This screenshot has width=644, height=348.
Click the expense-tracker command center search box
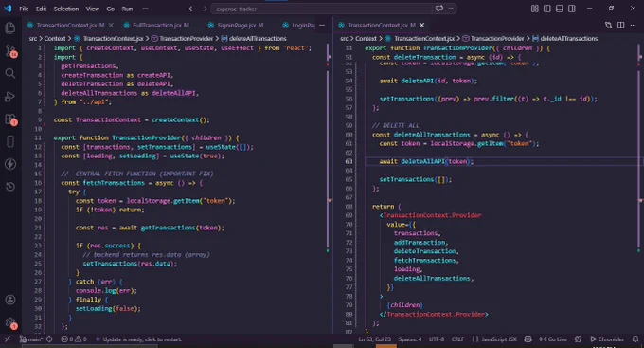click(x=321, y=9)
